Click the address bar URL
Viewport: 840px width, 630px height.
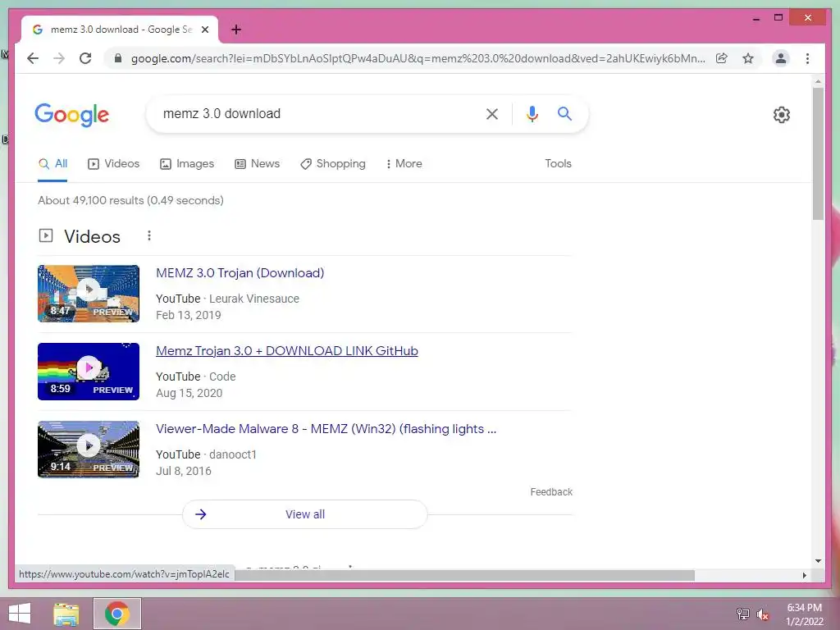point(418,58)
